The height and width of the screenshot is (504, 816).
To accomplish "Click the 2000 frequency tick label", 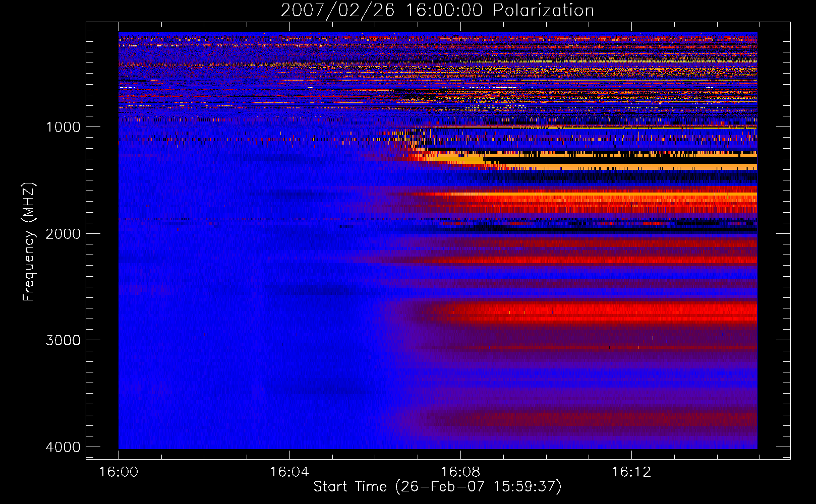I will 63,234.
